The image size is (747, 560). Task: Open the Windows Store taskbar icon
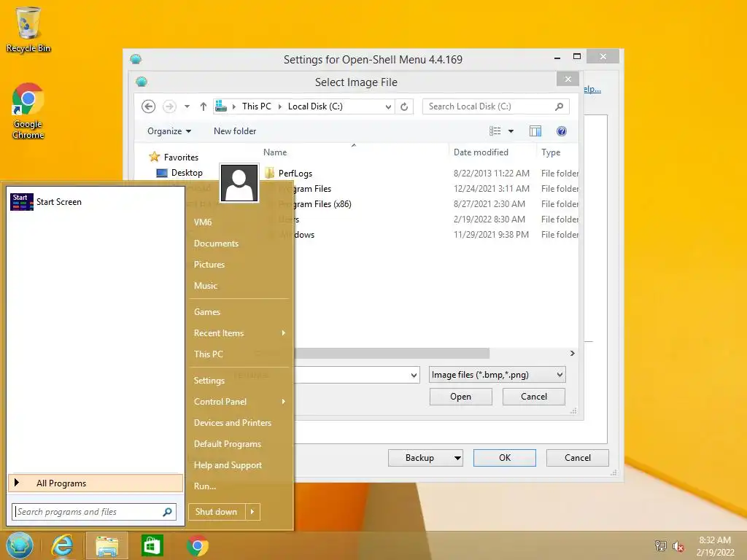[152, 545]
